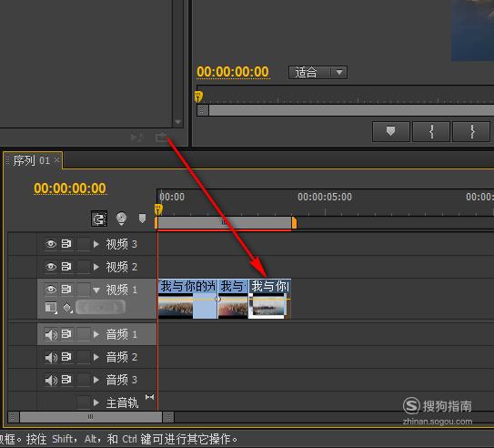This screenshot has height=448, width=494.
Task: Toggle track lock box for 视频 2
Action: (84, 267)
